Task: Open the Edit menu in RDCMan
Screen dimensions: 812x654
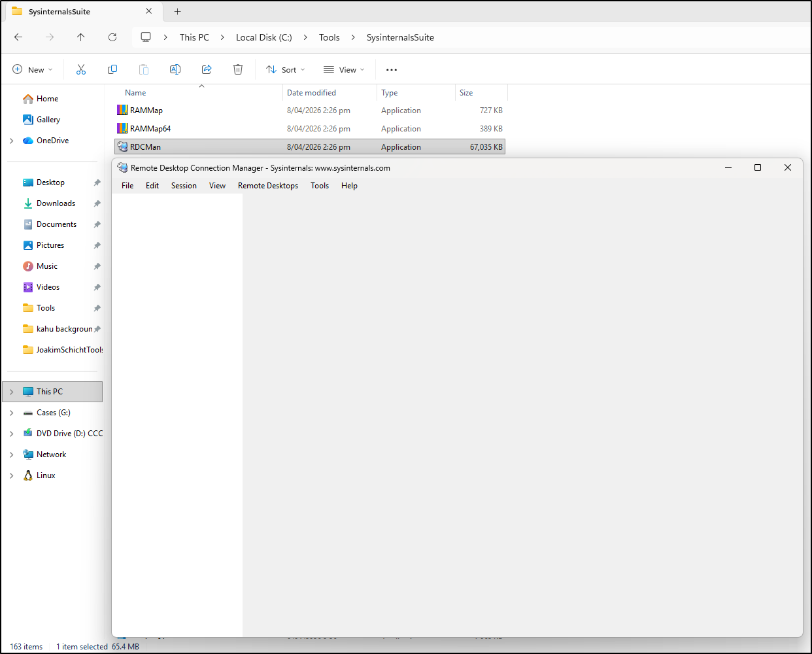Action: (152, 186)
